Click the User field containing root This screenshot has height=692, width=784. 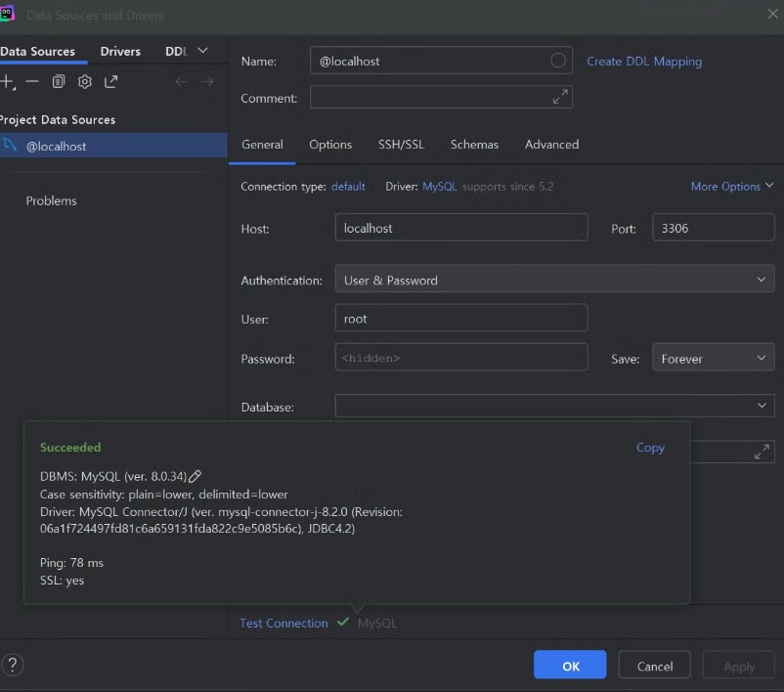coord(461,318)
